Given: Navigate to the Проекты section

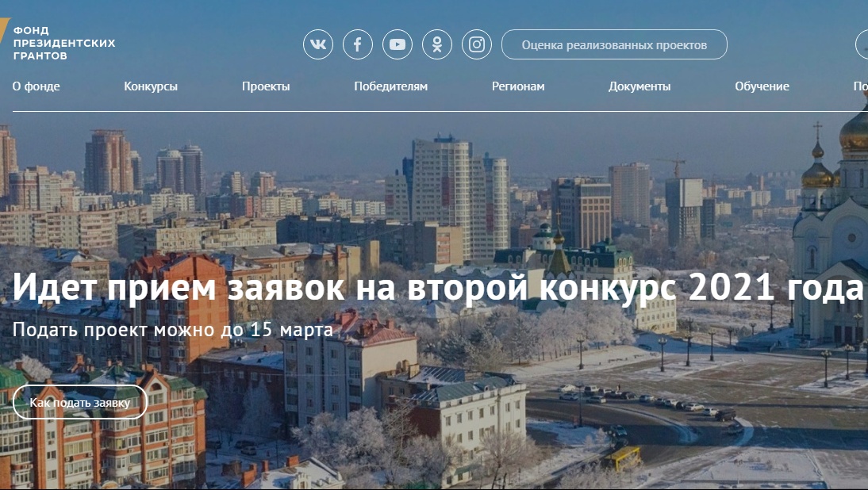Looking at the screenshot, I should pyautogui.click(x=266, y=86).
